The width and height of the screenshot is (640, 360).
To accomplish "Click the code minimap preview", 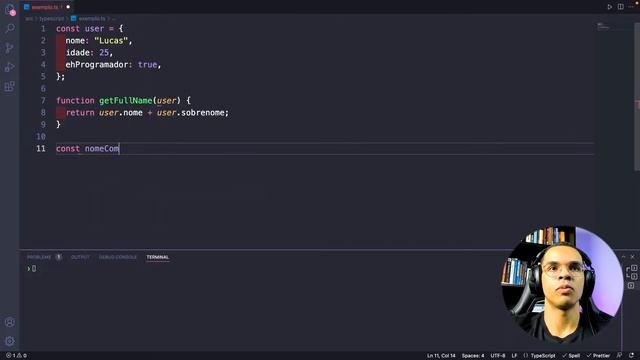I will click(603, 27).
